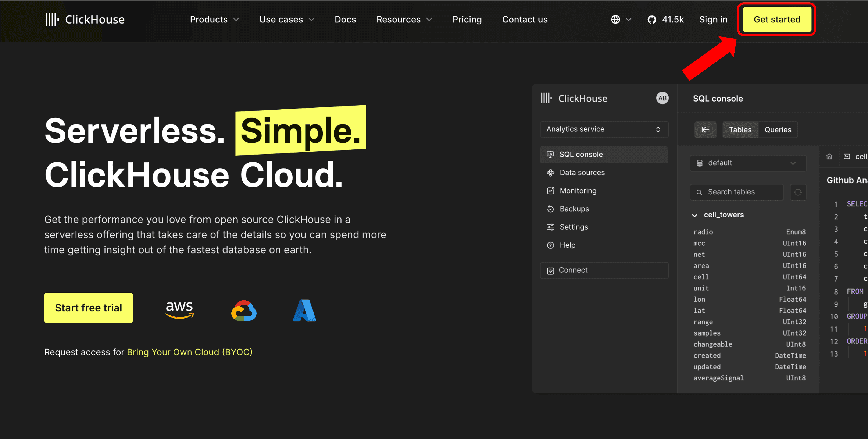The image size is (868, 439).
Task: Click the Connect button icon
Action: point(550,271)
